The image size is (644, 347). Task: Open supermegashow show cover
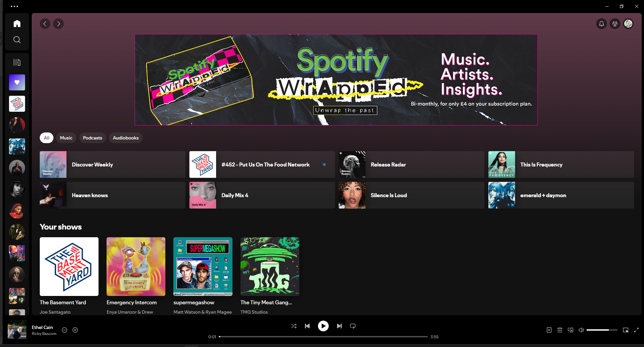pos(203,267)
